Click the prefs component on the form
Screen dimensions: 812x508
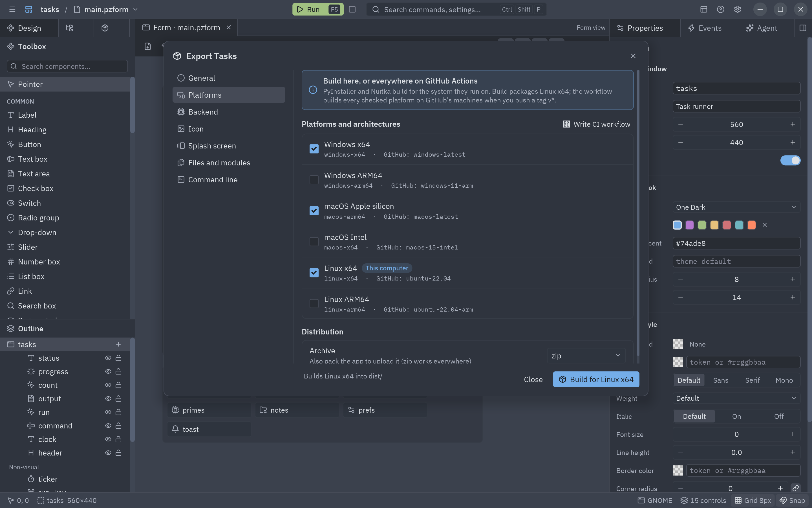(x=385, y=410)
